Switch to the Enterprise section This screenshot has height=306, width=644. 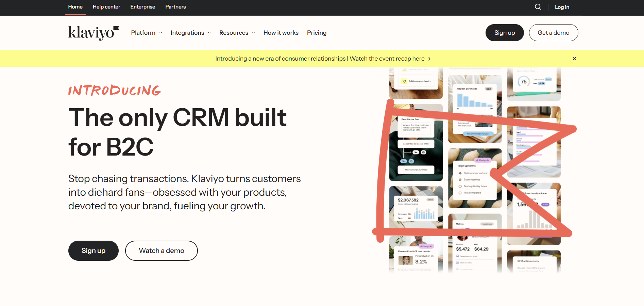[x=143, y=7]
